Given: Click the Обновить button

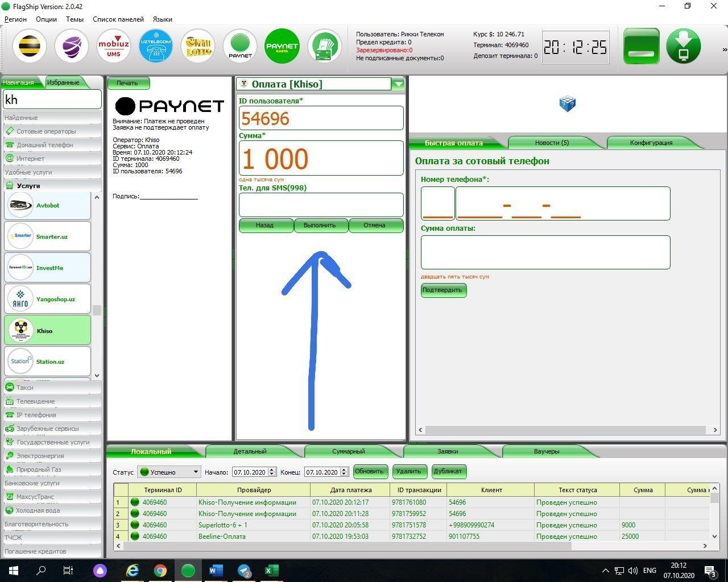Looking at the screenshot, I should [x=370, y=471].
